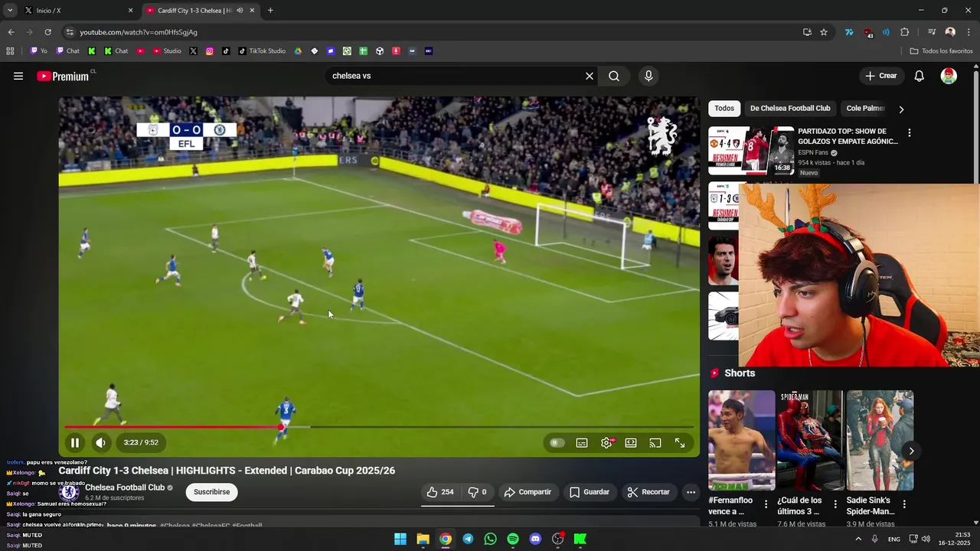Create a clip with Recortar
Screen dimensions: 980x551
pyautogui.click(x=648, y=492)
